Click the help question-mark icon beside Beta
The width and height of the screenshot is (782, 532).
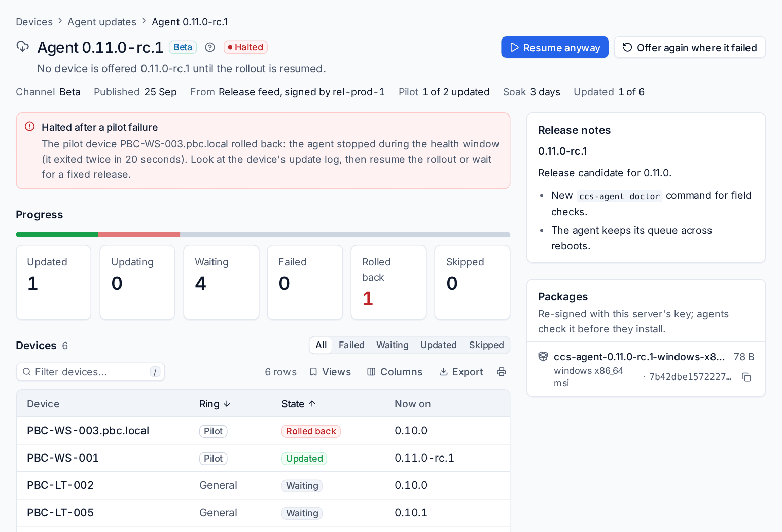tap(210, 47)
